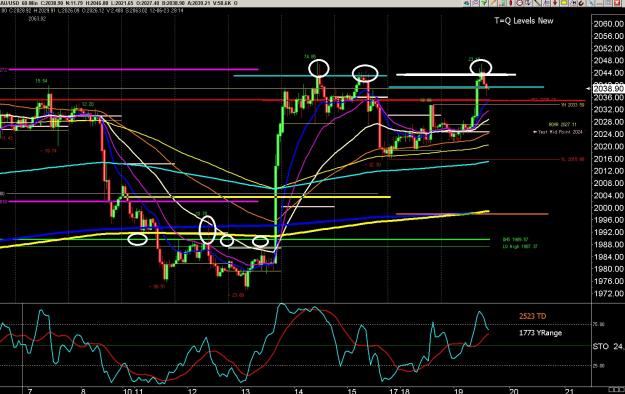Click the red X toolbar icon
625x394 pixels.
[x=617, y=3]
